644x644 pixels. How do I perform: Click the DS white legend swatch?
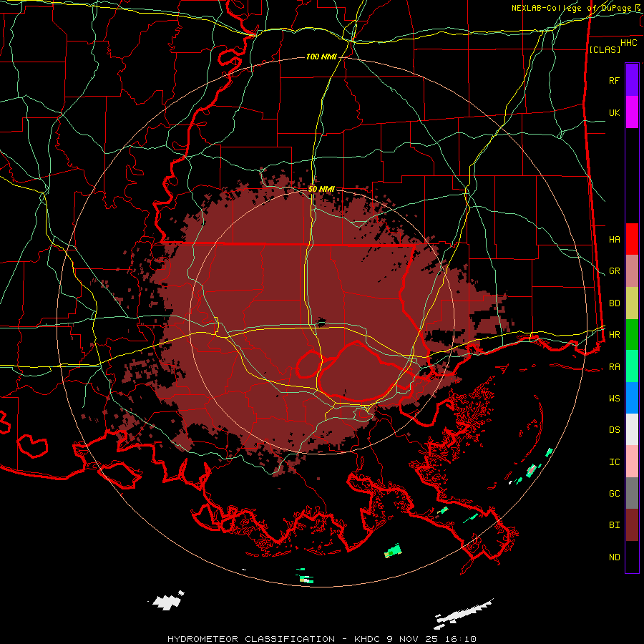pyautogui.click(x=632, y=429)
